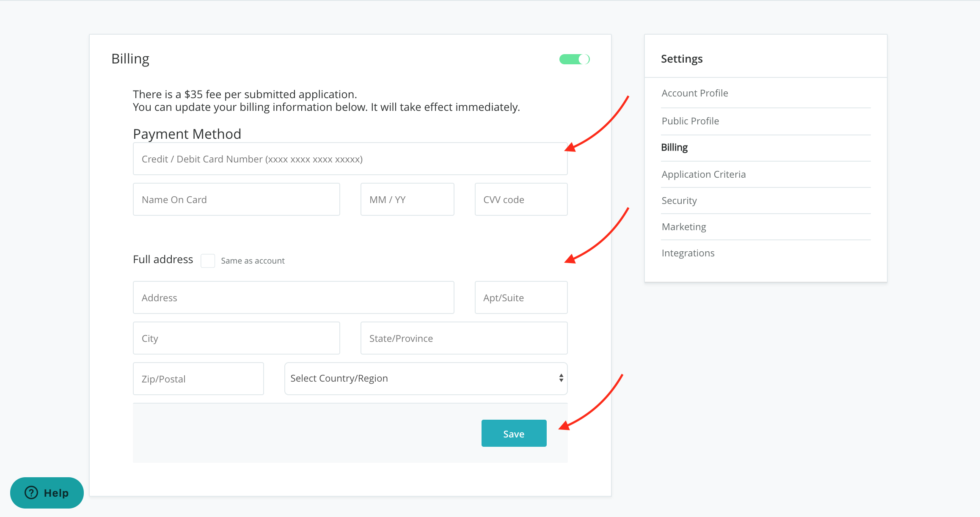Viewport: 980px width, 517px height.
Task: Select Billing in the Settings menu
Action: (x=674, y=147)
